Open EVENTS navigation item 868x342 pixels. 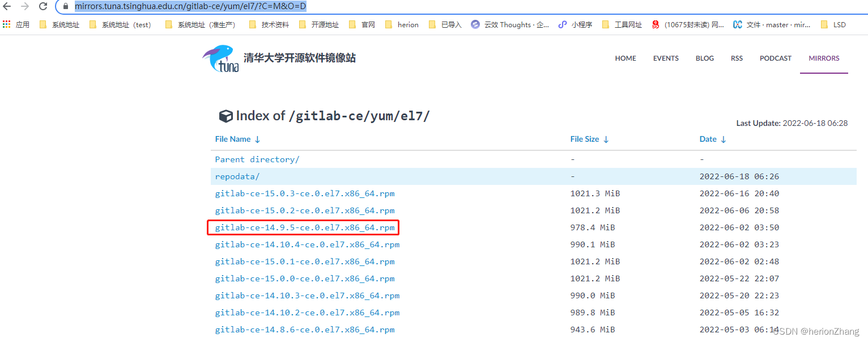click(666, 58)
